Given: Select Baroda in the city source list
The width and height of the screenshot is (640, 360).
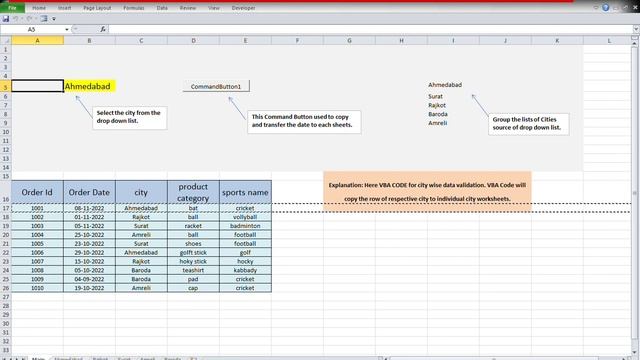Looking at the screenshot, I should [x=438, y=114].
